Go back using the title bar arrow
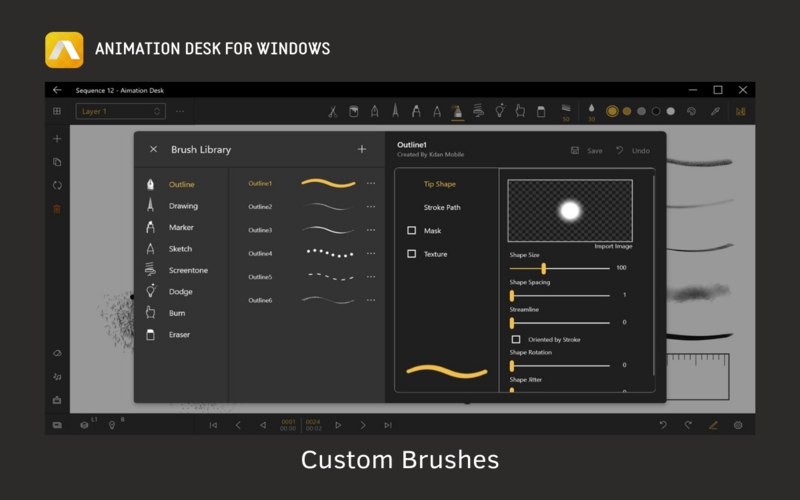The image size is (800, 500). point(57,90)
